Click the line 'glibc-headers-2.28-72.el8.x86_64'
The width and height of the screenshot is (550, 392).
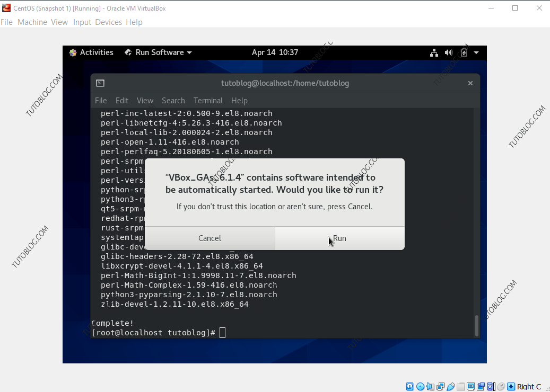[177, 256]
